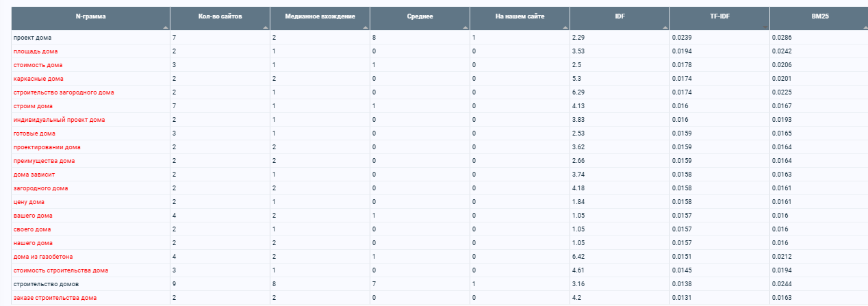Select 'индивидуальный проект дома' entry
Viewport: 868px width, 306px height.
point(60,120)
